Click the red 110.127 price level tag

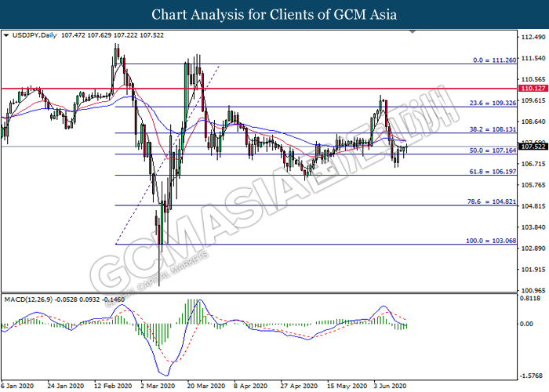(533, 89)
